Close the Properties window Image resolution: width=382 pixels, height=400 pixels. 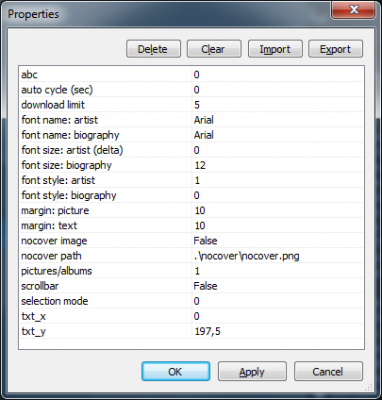pos(354,10)
